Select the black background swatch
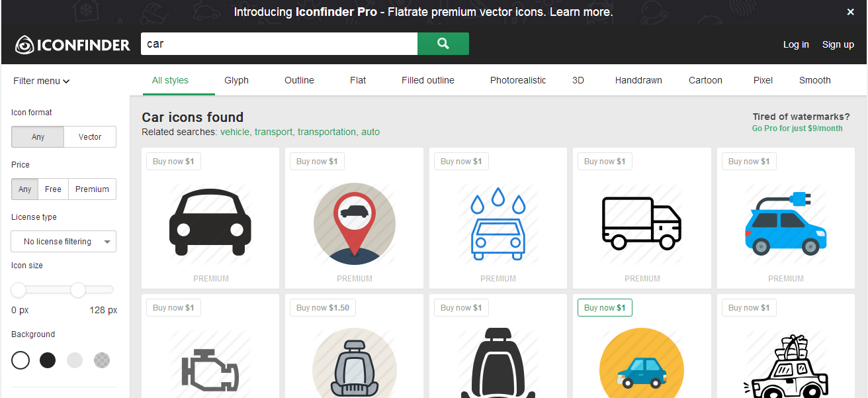868x398 pixels. pos(48,360)
